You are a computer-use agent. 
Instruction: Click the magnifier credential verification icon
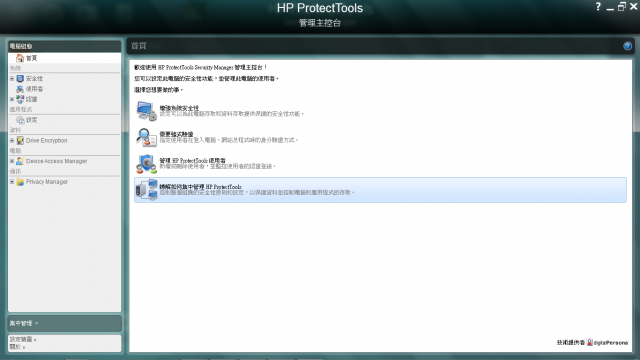147,137
